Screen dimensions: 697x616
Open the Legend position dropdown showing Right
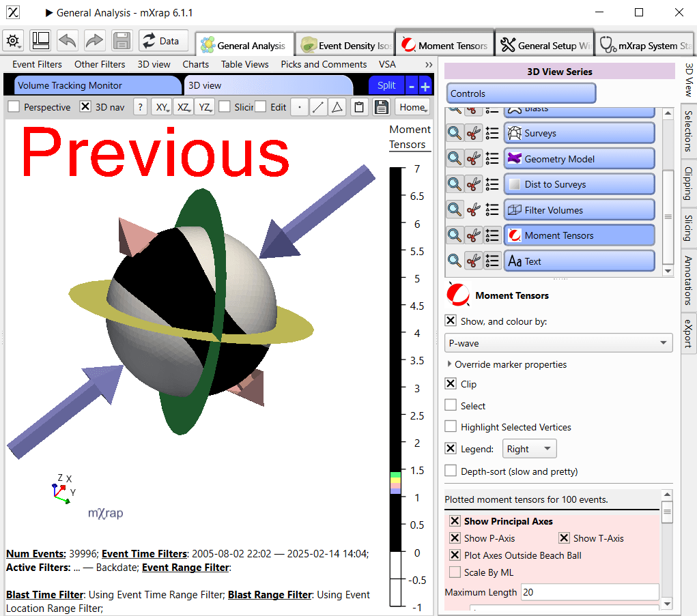[529, 449]
